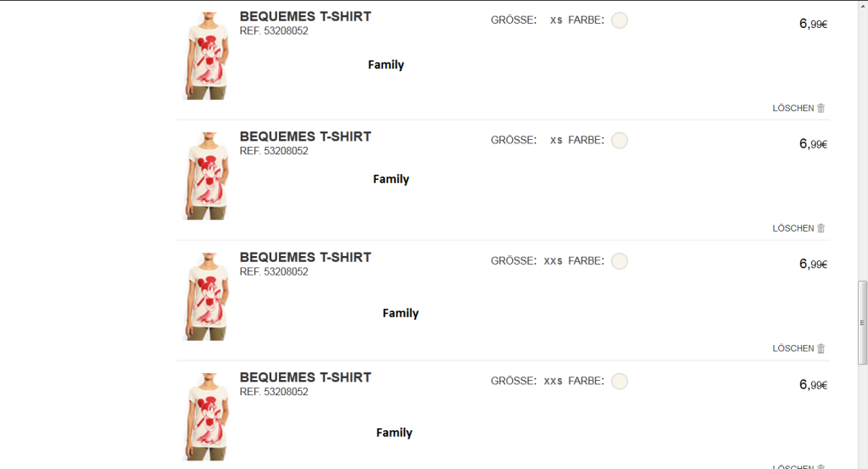Click the LÖSCHEN text on the first cart item
Image resolution: width=868 pixels, height=469 pixels.
pyautogui.click(x=793, y=109)
